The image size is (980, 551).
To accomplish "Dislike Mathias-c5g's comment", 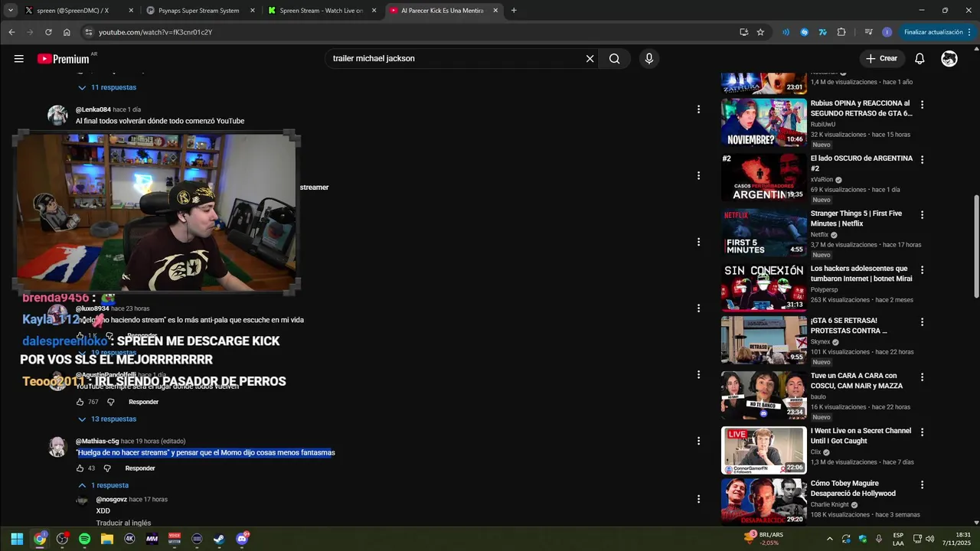I will [107, 468].
